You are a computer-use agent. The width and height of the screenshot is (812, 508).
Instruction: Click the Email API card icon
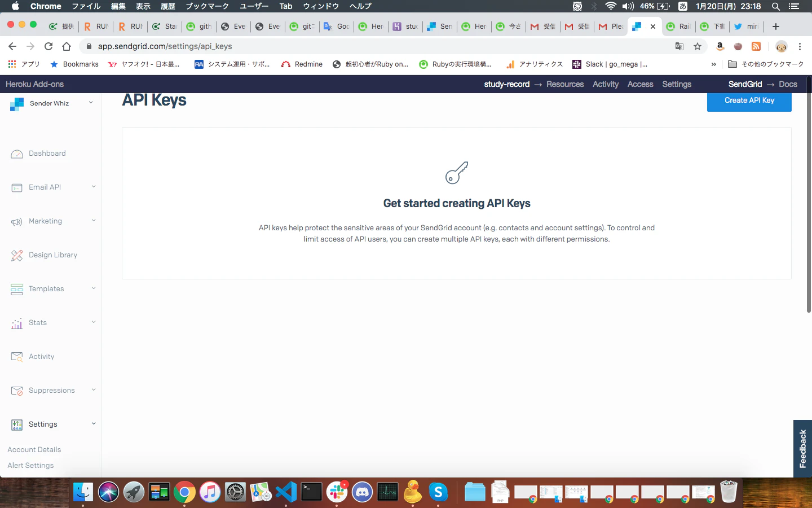(x=17, y=188)
